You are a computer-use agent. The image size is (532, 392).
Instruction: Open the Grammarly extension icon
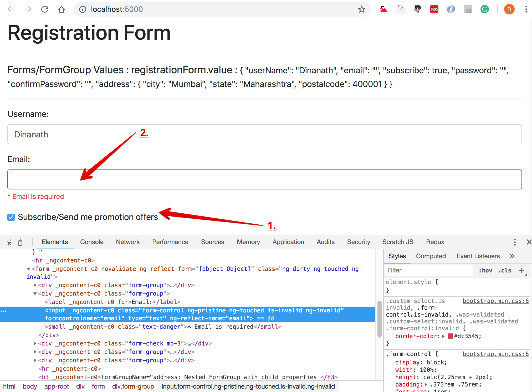[x=484, y=9]
